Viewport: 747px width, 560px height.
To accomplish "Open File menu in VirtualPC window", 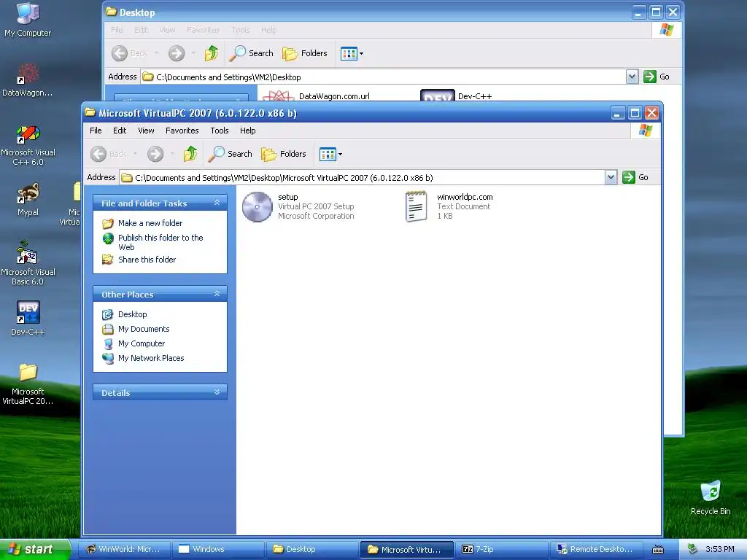I will pos(96,131).
